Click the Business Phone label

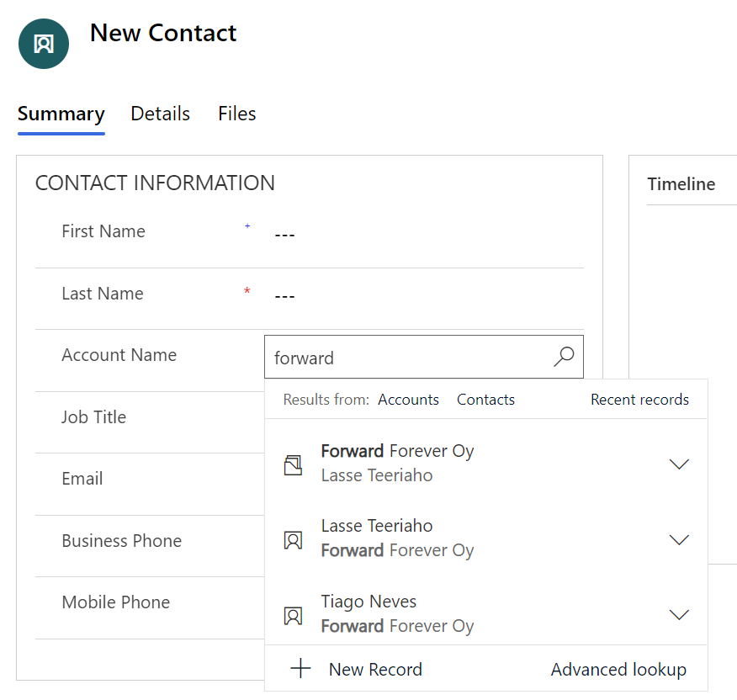tap(122, 541)
